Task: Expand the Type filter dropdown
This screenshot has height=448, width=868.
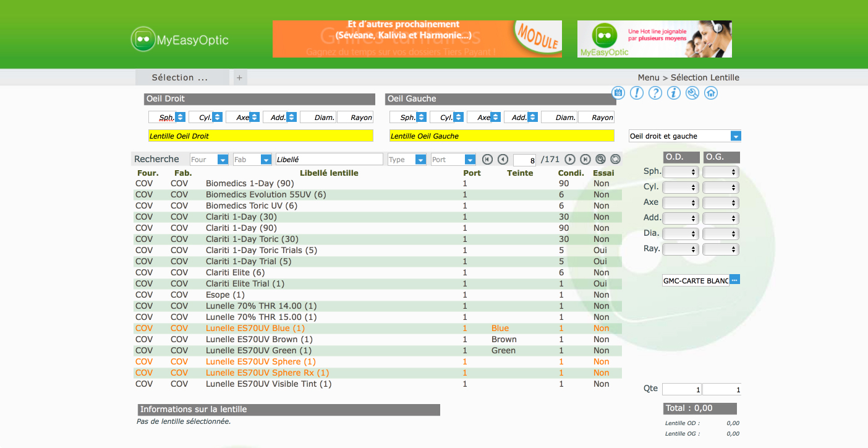Action: [x=421, y=160]
